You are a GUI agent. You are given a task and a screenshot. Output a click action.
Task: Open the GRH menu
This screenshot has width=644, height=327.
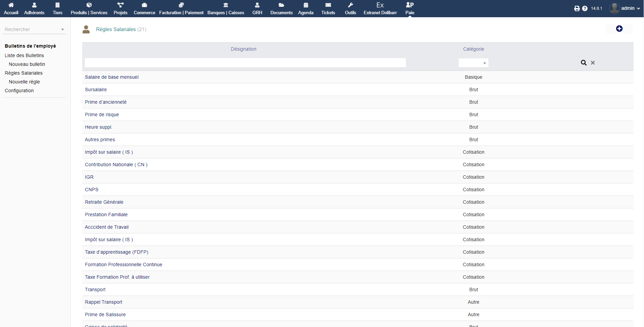(x=257, y=8)
